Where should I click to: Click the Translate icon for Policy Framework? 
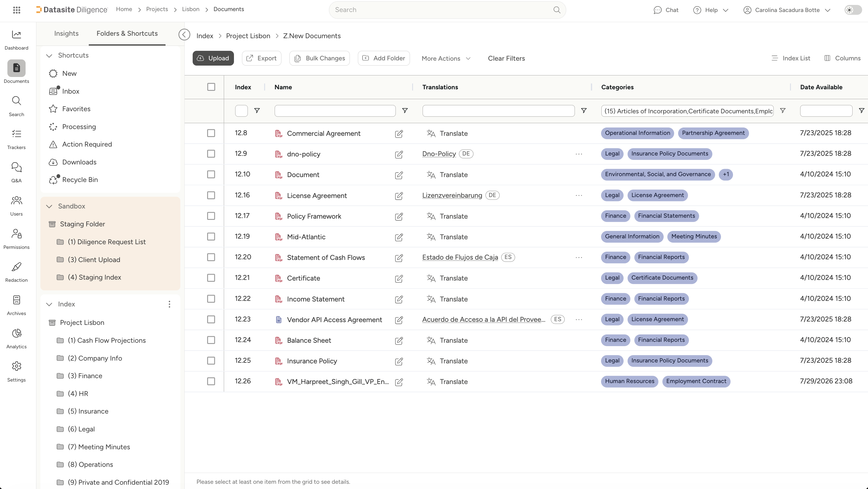click(x=431, y=216)
